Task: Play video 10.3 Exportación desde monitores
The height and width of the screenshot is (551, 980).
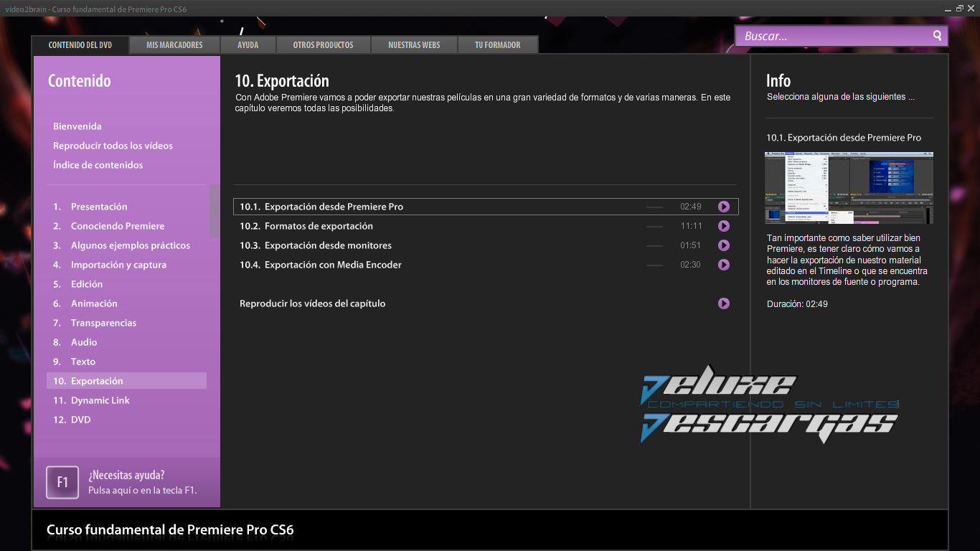Action: tap(724, 245)
